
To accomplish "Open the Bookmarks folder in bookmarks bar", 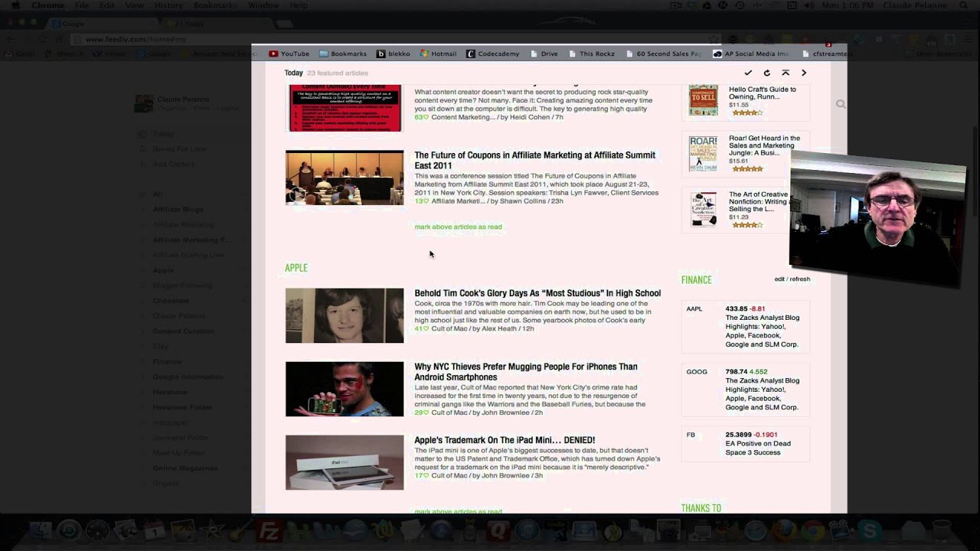I will pos(342,54).
